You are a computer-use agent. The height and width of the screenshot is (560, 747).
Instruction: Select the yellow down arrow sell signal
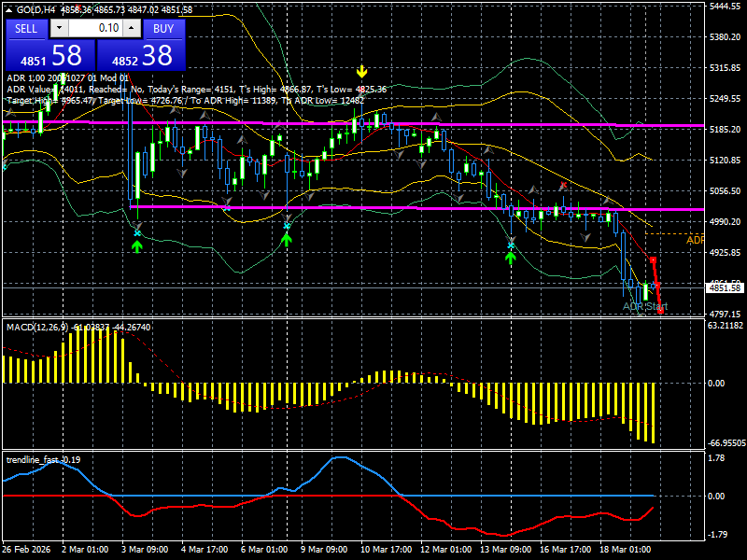click(x=362, y=72)
